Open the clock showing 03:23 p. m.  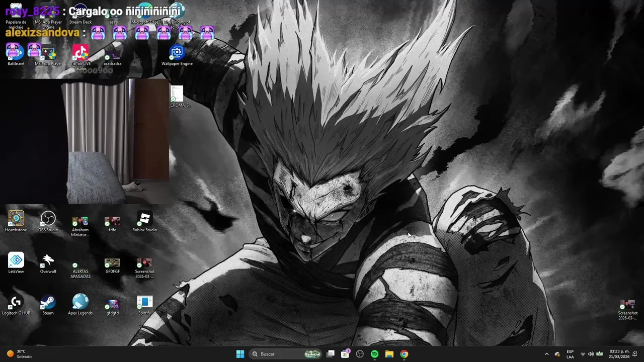[x=619, y=354]
